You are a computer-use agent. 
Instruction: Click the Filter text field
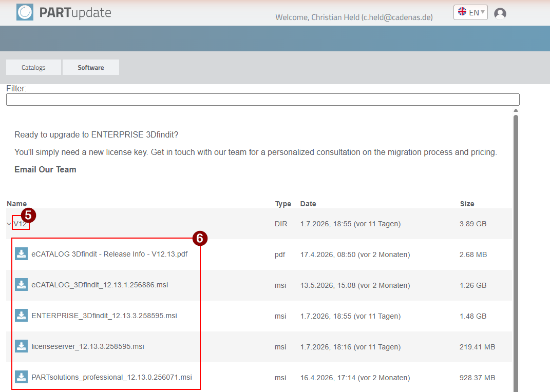coord(263,100)
